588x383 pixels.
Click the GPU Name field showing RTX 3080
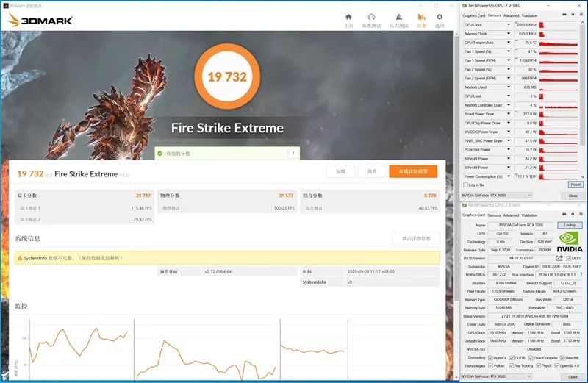pos(521,225)
